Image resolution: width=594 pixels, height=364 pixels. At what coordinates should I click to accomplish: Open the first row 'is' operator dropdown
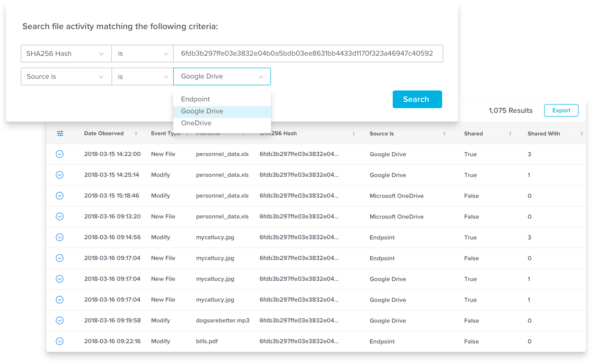(x=143, y=54)
